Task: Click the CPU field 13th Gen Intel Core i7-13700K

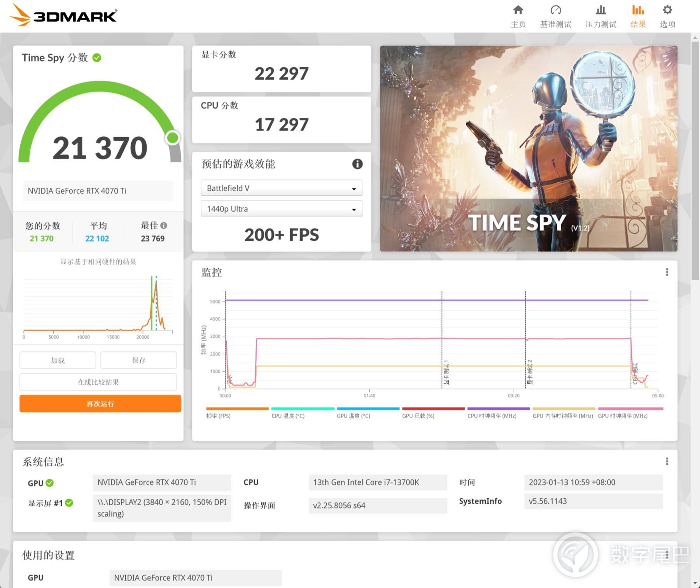Action: 378,482
